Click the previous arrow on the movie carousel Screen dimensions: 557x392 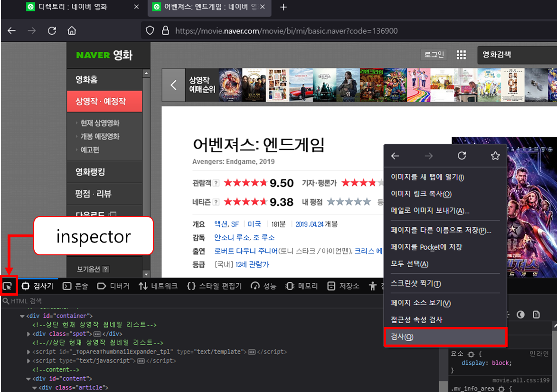click(174, 85)
